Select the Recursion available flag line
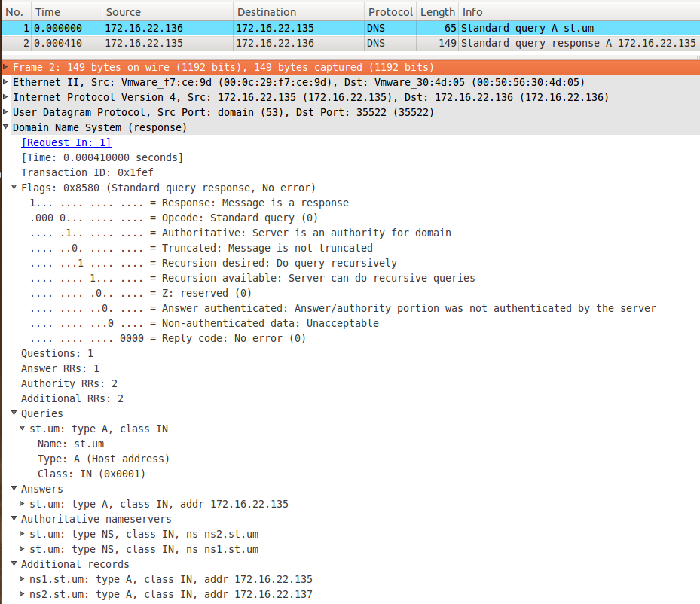Viewport: 700px width, 604px height. click(252, 279)
